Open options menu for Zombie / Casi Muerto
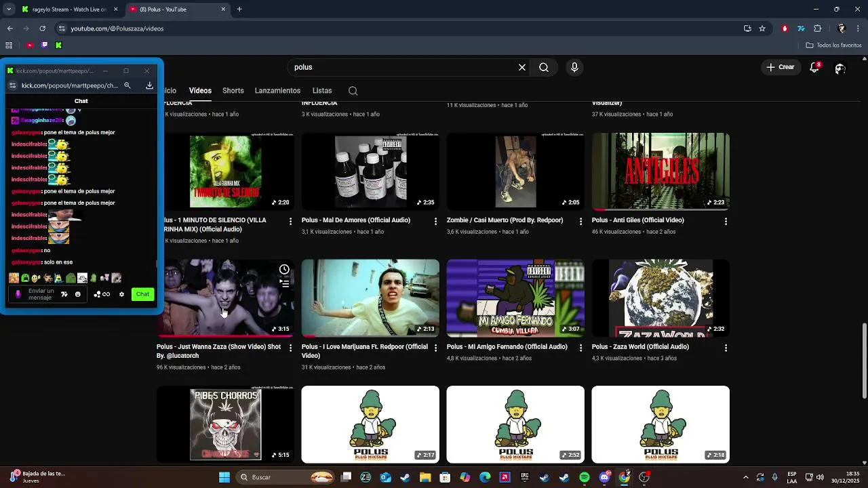 click(x=580, y=222)
